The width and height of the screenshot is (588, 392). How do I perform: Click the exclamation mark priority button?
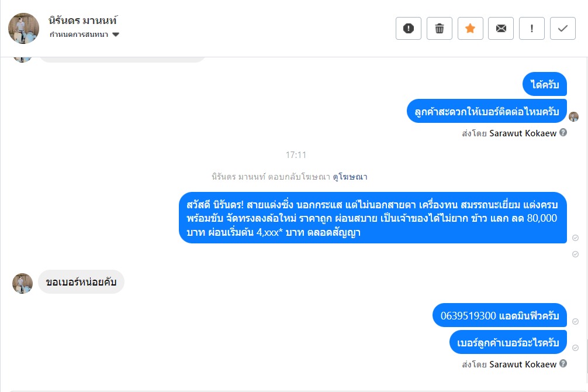pos(532,29)
